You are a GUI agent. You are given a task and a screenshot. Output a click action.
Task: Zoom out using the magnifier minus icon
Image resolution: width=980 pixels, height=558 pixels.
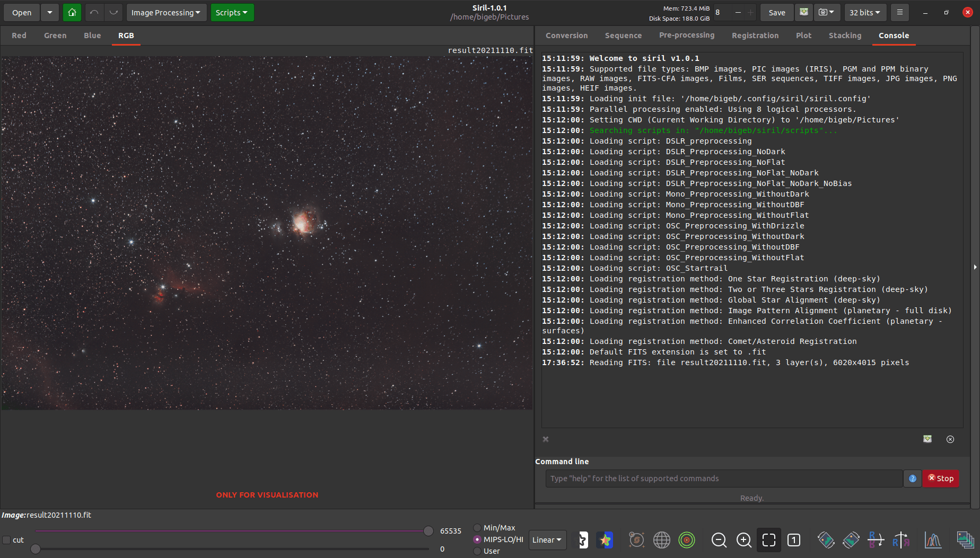[719, 540]
